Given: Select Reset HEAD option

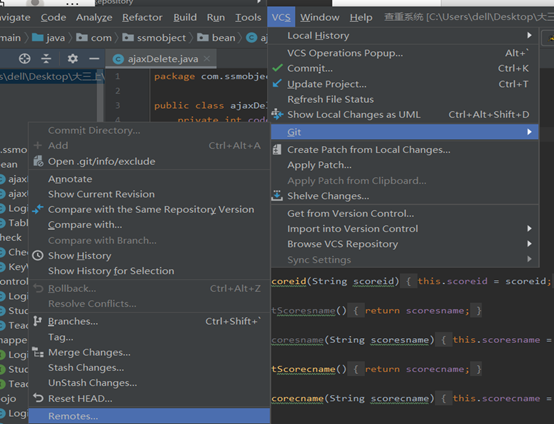Looking at the screenshot, I should 149,398.
